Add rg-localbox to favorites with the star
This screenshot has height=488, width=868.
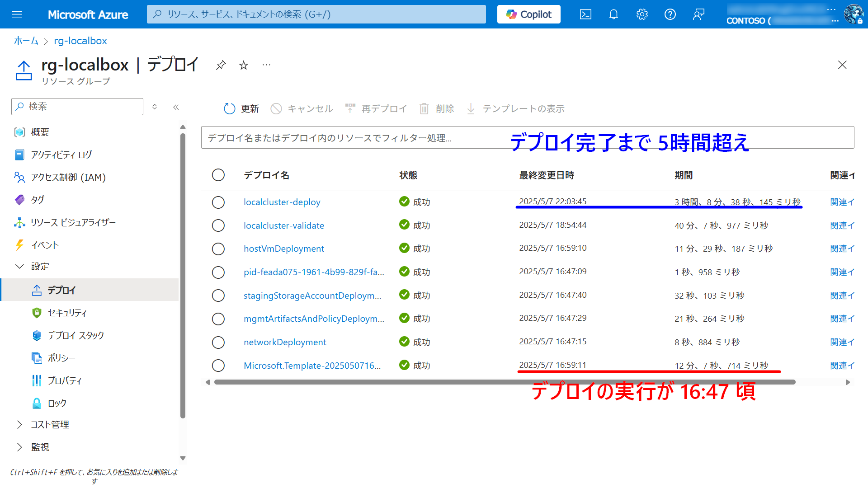tap(244, 65)
